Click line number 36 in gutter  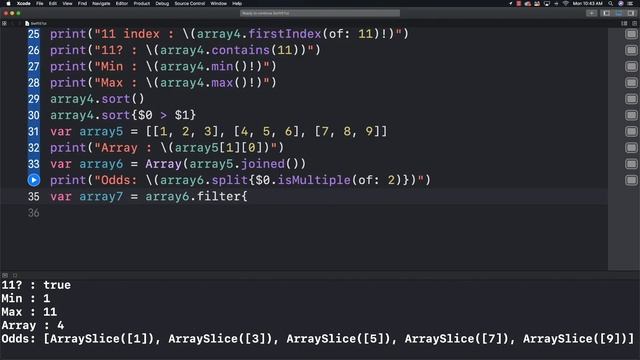point(33,213)
